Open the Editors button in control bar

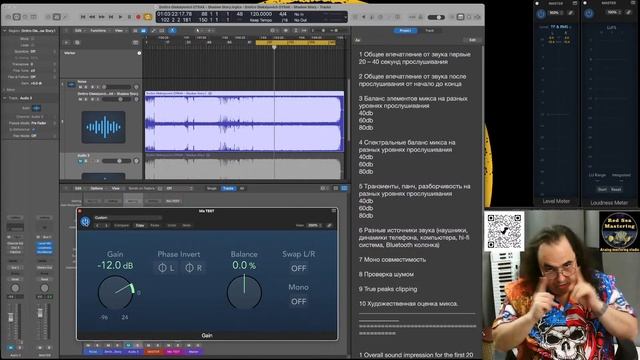tap(65, 17)
